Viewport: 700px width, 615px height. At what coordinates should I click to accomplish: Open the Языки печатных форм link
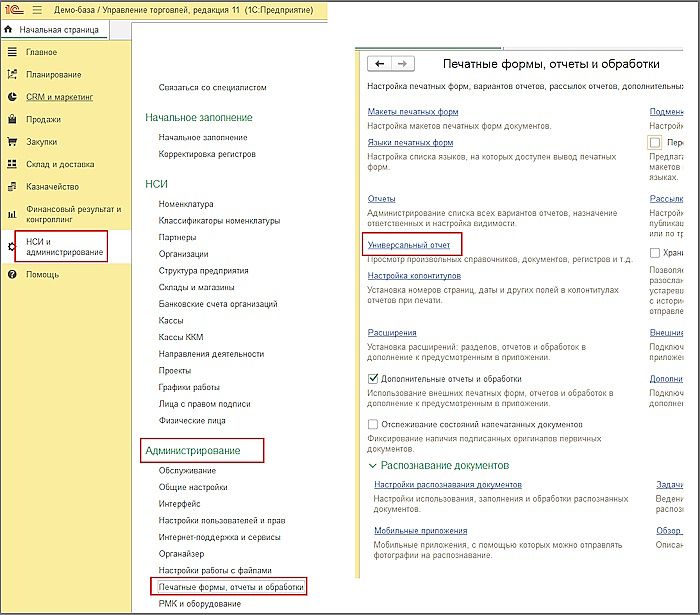click(x=410, y=142)
